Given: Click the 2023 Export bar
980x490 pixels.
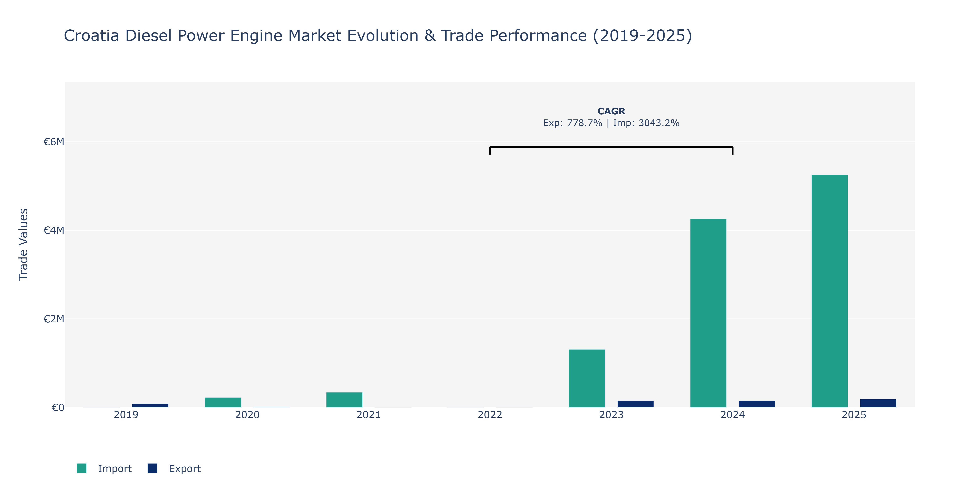Looking at the screenshot, I should (x=635, y=404).
